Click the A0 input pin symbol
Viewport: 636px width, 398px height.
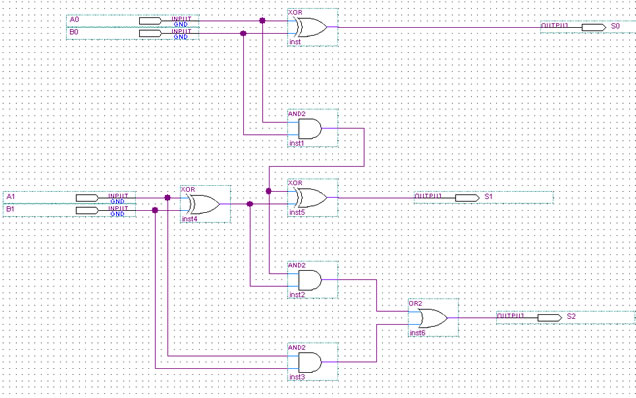click(x=150, y=21)
